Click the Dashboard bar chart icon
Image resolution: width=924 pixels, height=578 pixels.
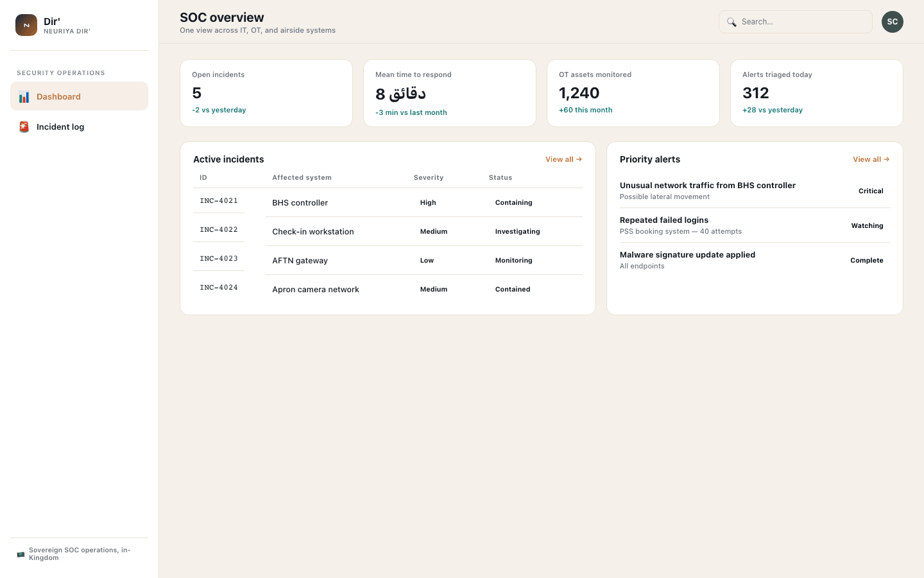(x=24, y=97)
